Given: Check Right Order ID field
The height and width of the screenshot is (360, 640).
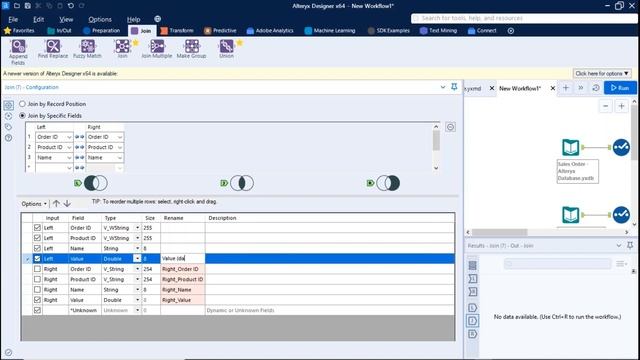Looking at the screenshot, I should (x=37, y=269).
